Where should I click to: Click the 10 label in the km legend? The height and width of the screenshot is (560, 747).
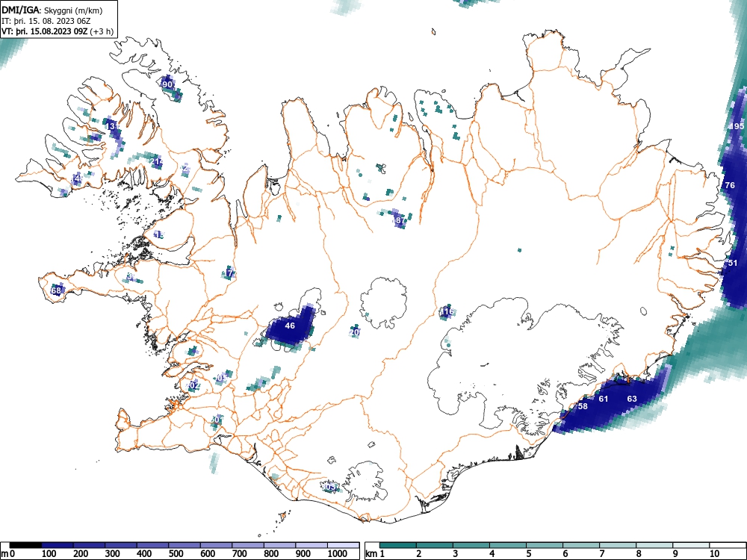[714, 554]
